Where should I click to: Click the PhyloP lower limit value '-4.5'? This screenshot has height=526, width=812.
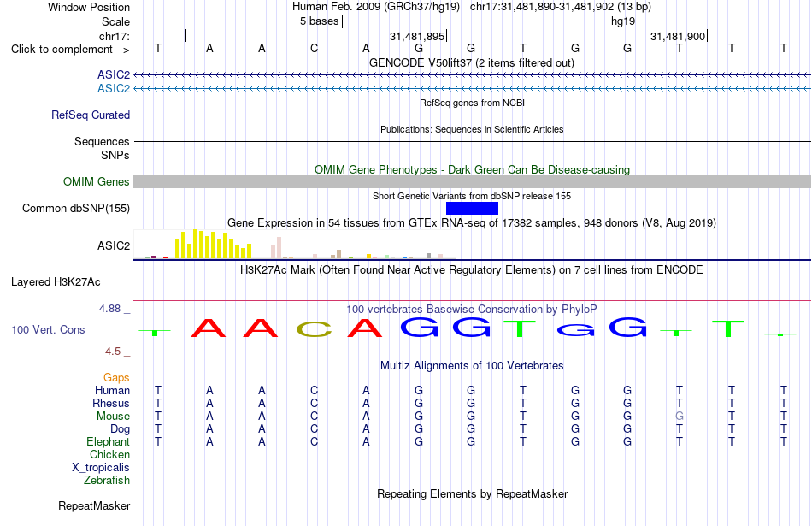click(x=111, y=352)
